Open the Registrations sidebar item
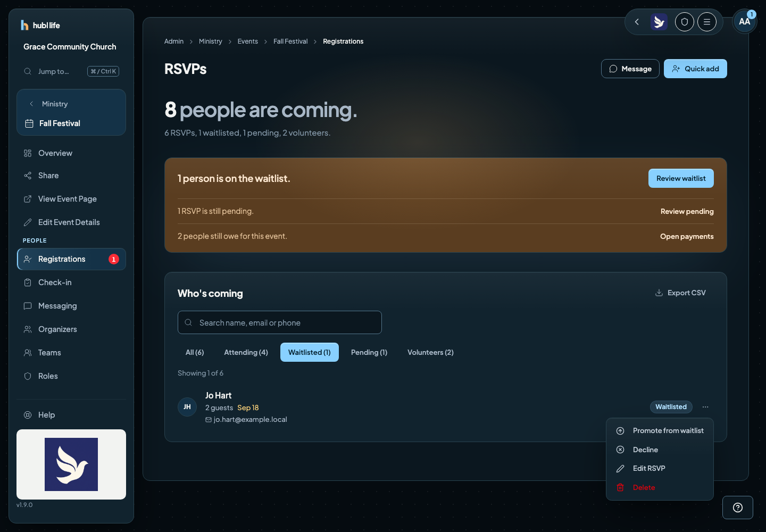The image size is (766, 532). (x=71, y=259)
